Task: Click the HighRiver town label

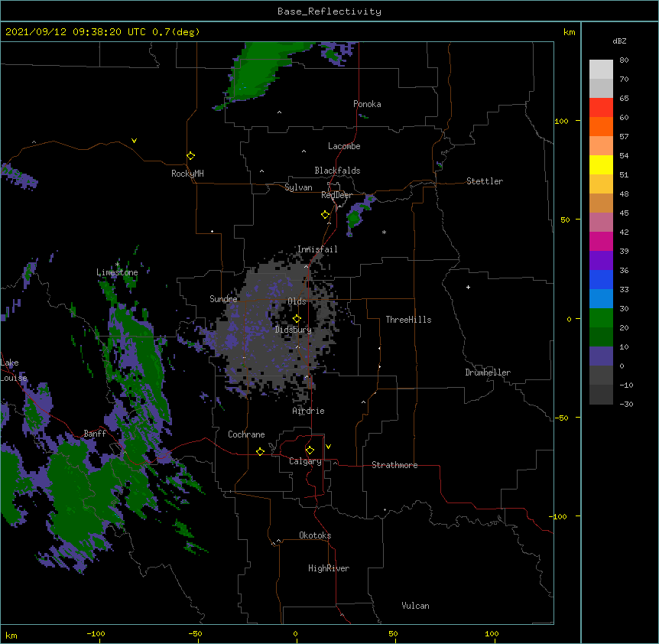Action: tap(329, 568)
